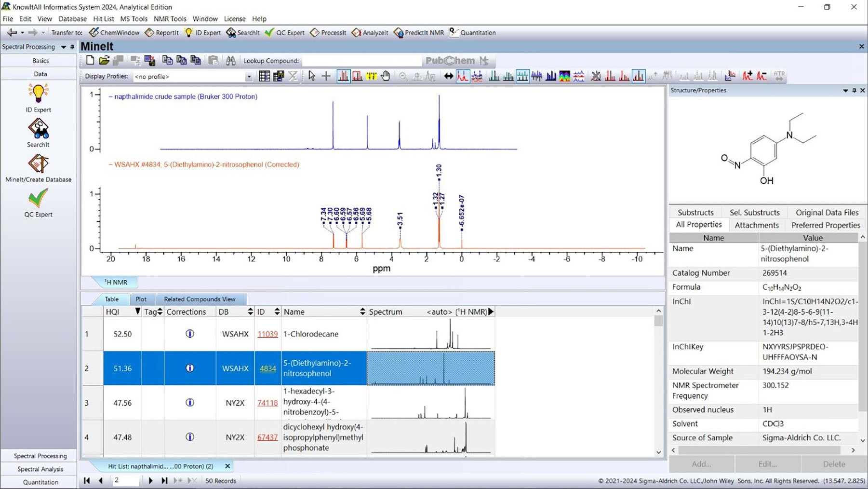Open the NMR Tools menu
Screen dimensions: 868x489
[170, 19]
